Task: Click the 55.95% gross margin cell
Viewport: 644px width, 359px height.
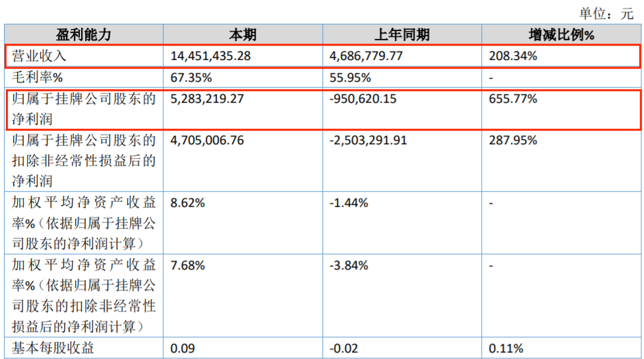Action: tap(350, 78)
